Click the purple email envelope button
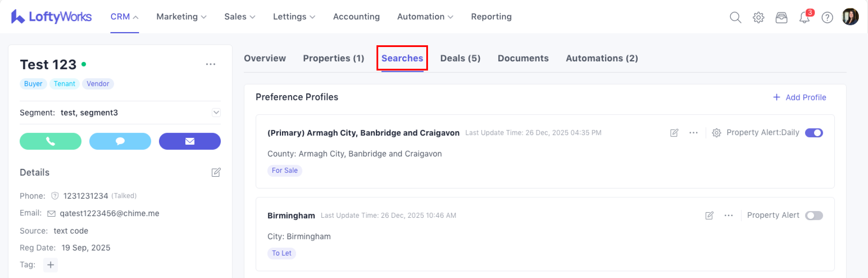Image resolution: width=868 pixels, height=278 pixels. 190,141
